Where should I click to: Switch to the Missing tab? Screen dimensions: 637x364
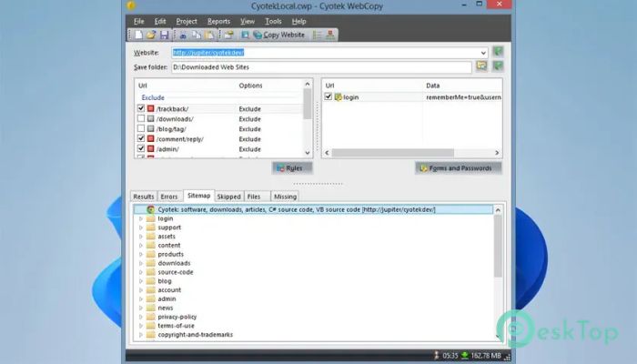[285, 197]
